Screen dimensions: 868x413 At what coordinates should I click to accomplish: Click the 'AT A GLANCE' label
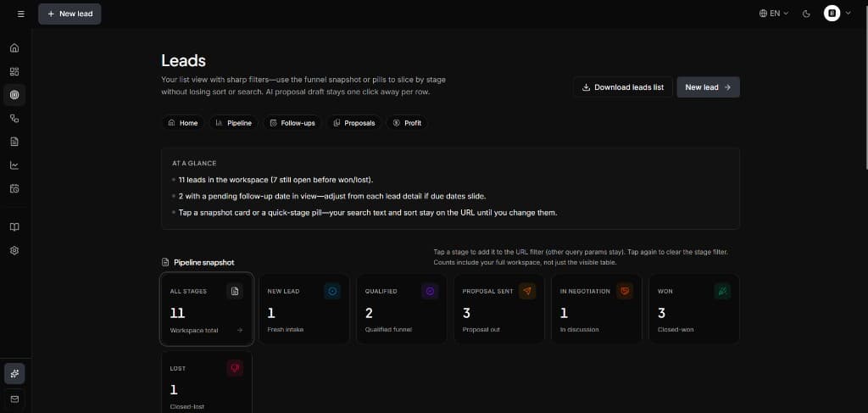point(194,164)
